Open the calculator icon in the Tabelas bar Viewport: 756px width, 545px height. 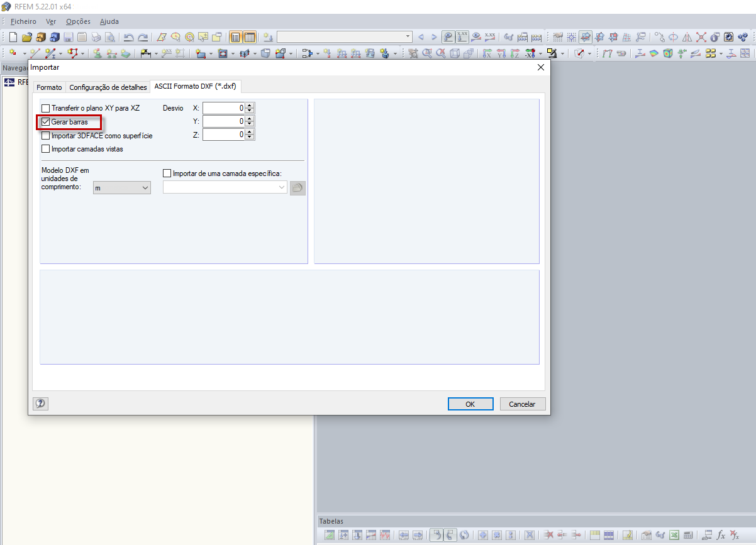pos(688,534)
